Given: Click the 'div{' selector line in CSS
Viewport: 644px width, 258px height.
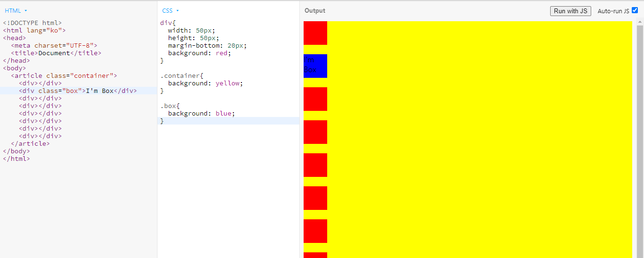Looking at the screenshot, I should click(x=168, y=23).
